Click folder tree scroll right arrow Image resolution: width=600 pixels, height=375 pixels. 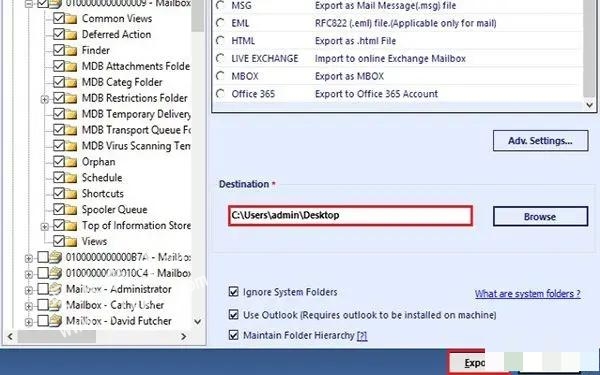click(x=184, y=336)
